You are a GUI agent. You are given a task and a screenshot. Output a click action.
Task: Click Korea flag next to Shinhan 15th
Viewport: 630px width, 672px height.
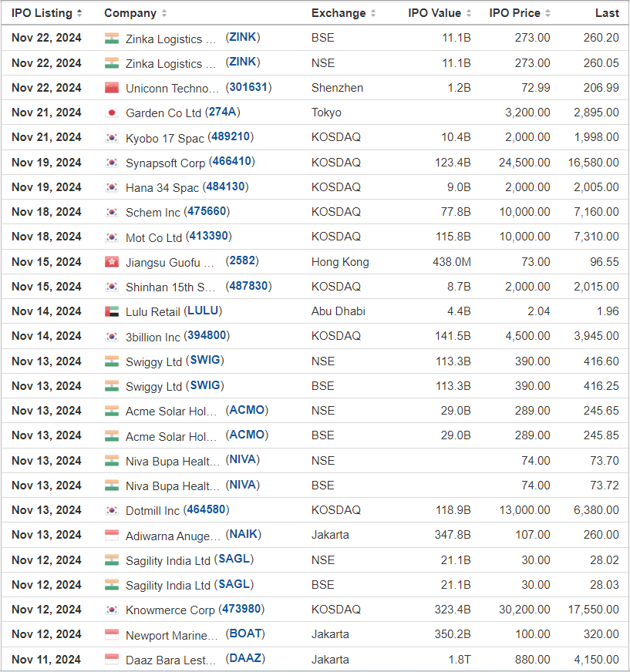[x=112, y=287]
